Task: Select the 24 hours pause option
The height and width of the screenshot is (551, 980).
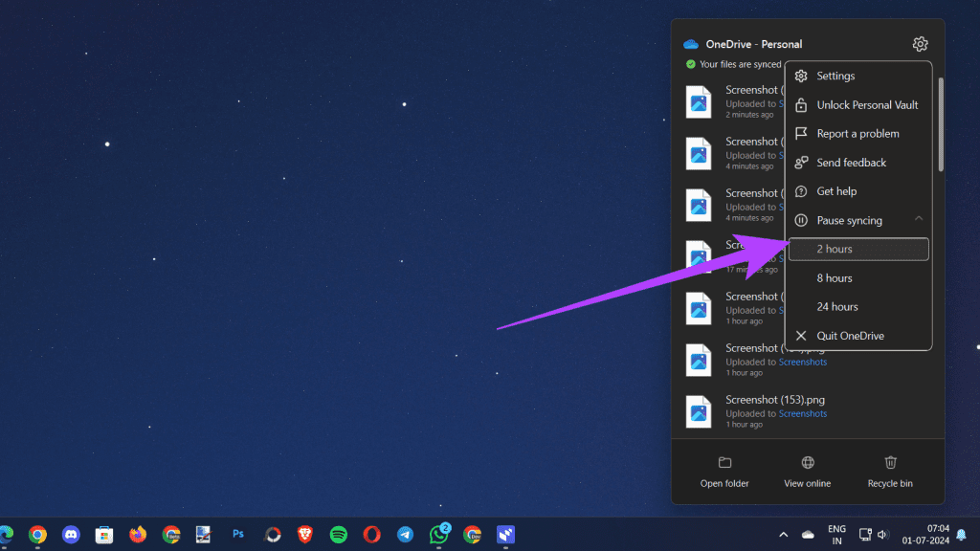Action: (836, 306)
